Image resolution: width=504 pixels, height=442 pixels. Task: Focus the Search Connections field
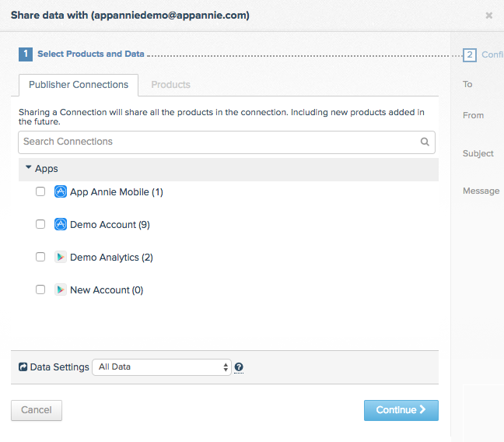226,142
